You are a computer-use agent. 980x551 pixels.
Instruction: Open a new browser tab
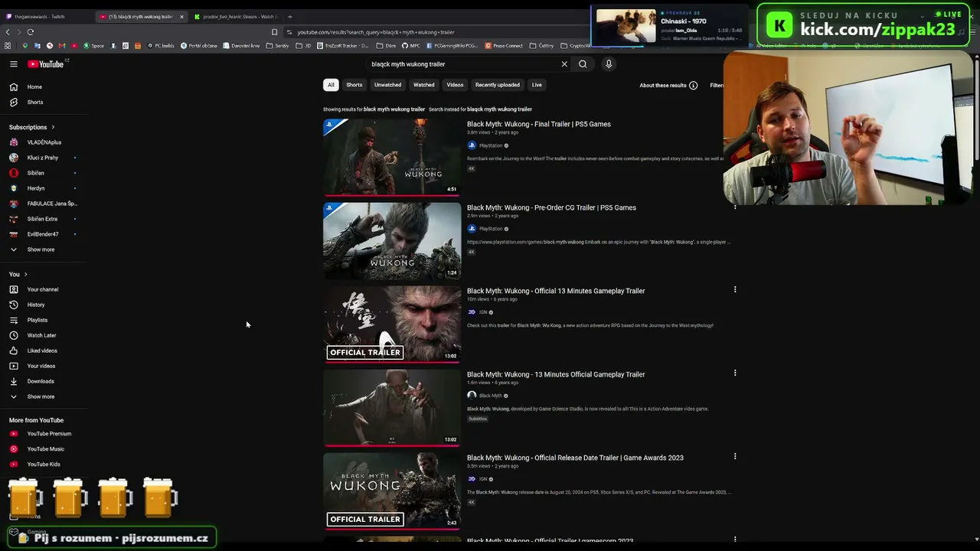click(290, 17)
